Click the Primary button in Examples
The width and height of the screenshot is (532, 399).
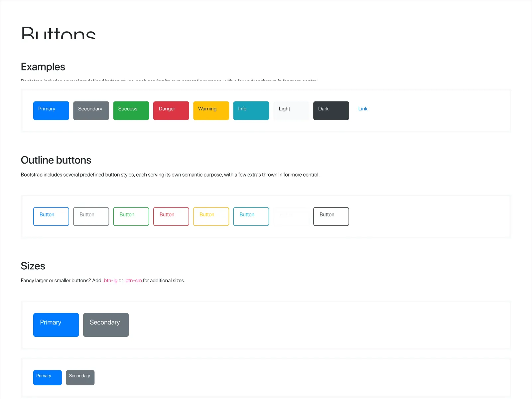pos(51,110)
